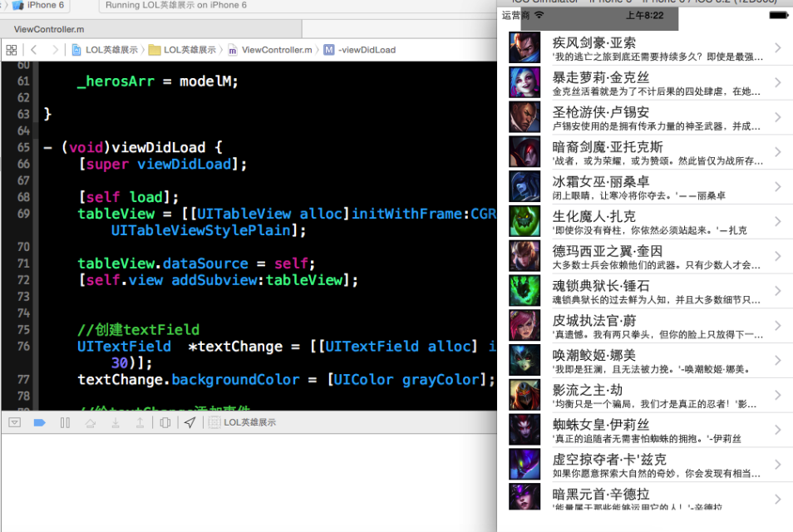Click the grayColor text in code
The image size is (793, 532).
440,380
